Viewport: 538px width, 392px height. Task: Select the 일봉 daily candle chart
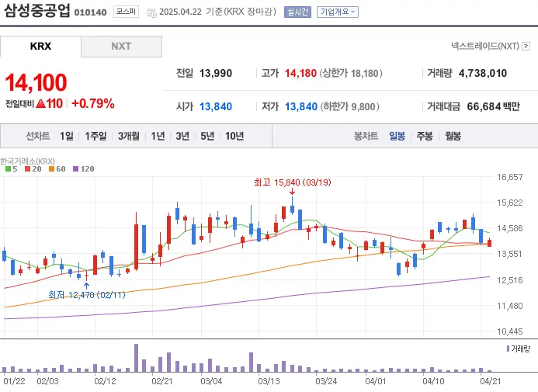point(397,136)
